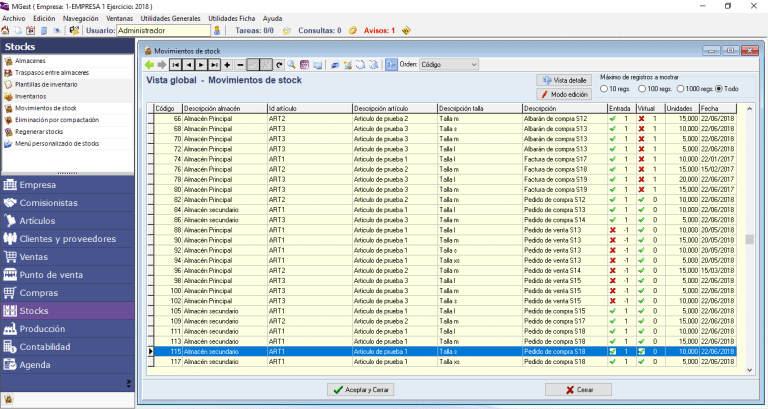Viewport: 768px width, 409px height.
Task: Toggle Virtual checkbox in selected row 115
Action: (x=641, y=352)
